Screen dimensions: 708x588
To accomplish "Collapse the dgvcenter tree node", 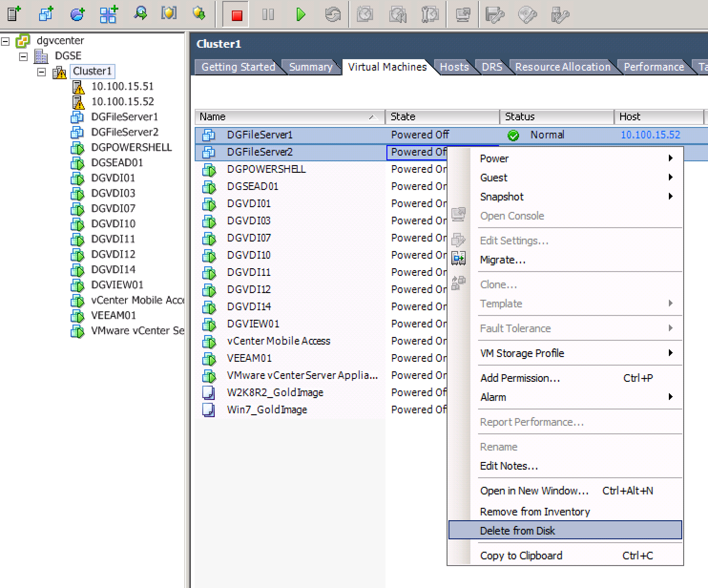I will pos(5,41).
